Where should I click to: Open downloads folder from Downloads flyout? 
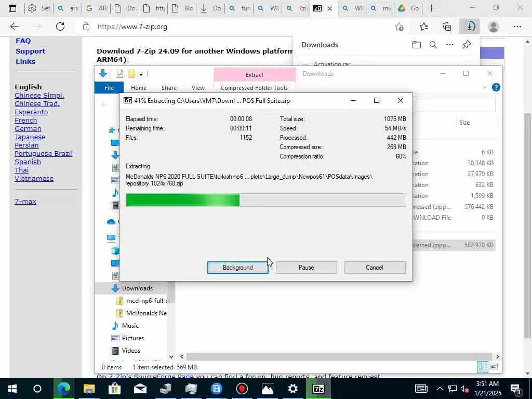click(416, 45)
